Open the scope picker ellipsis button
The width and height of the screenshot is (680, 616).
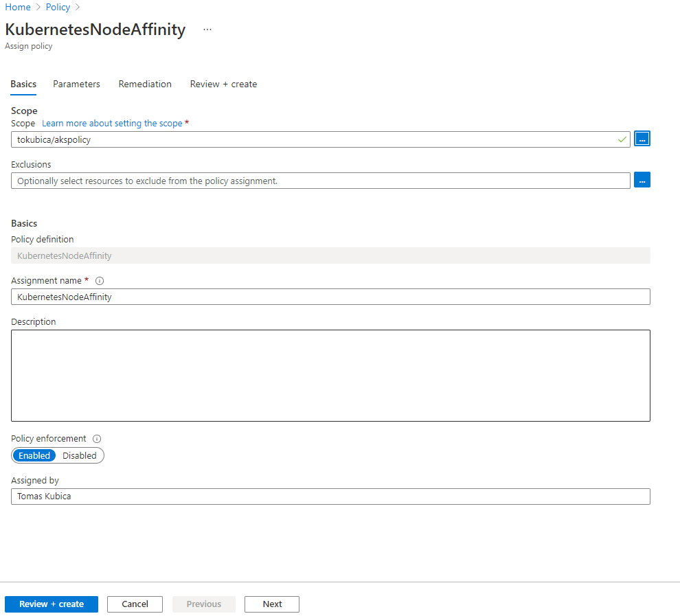pos(642,139)
